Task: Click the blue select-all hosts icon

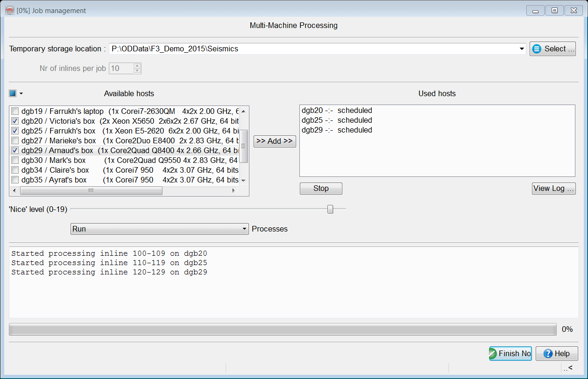Action: tap(13, 93)
